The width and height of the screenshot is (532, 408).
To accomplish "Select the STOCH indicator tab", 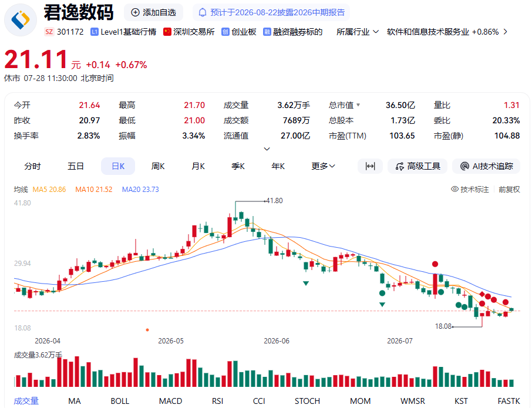I will (307, 401).
